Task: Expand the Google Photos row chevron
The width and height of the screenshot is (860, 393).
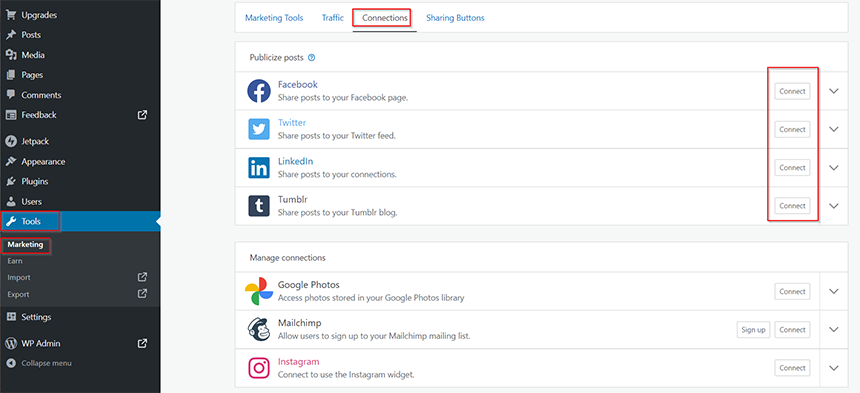Action: 834,292
